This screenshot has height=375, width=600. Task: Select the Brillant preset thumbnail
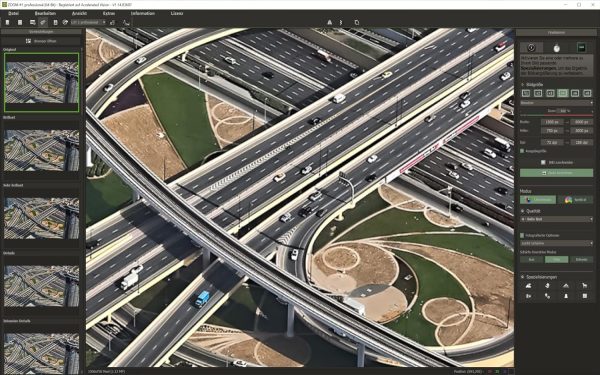pyautogui.click(x=41, y=150)
